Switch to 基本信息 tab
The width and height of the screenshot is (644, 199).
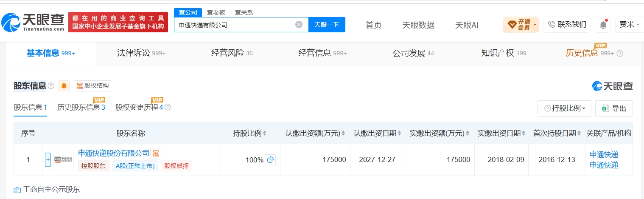click(50, 53)
